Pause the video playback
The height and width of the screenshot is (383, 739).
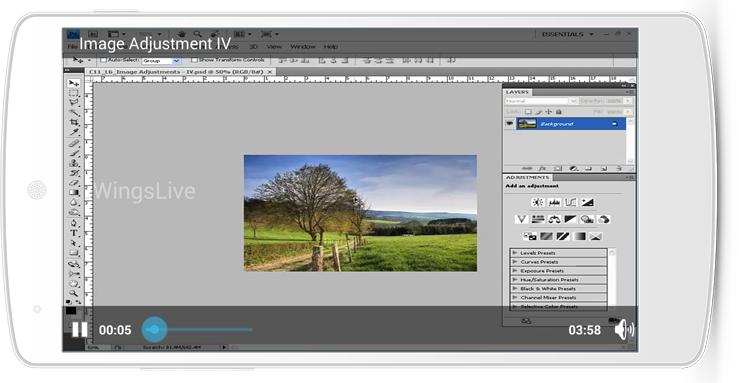[x=80, y=330]
